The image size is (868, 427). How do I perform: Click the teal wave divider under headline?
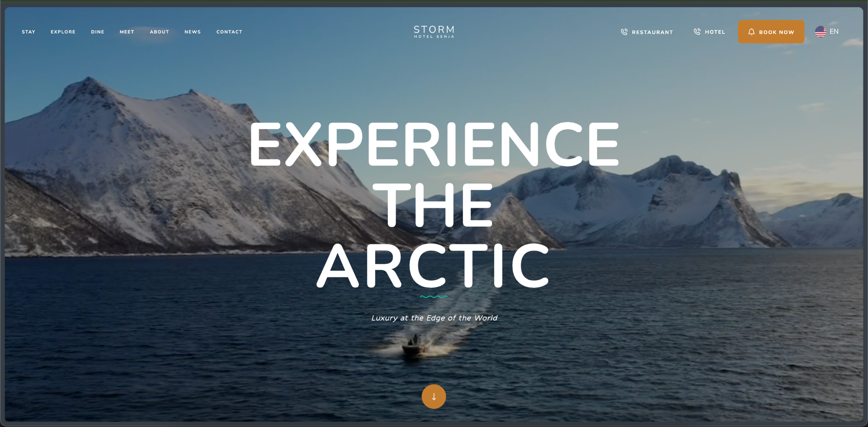click(434, 297)
